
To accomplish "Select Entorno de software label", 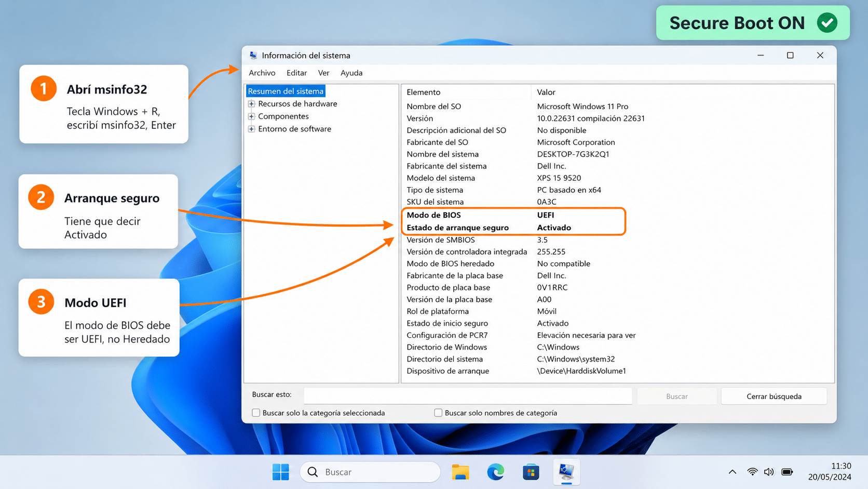I will [x=294, y=129].
